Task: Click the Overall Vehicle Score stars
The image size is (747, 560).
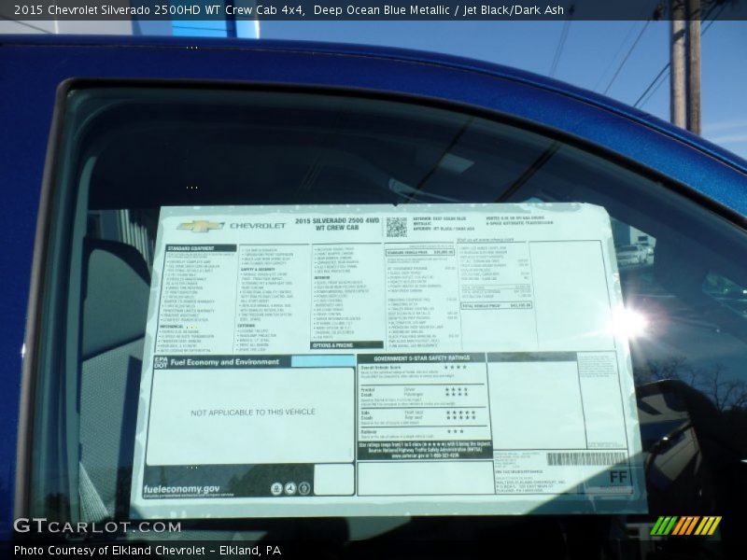Action: [x=456, y=368]
